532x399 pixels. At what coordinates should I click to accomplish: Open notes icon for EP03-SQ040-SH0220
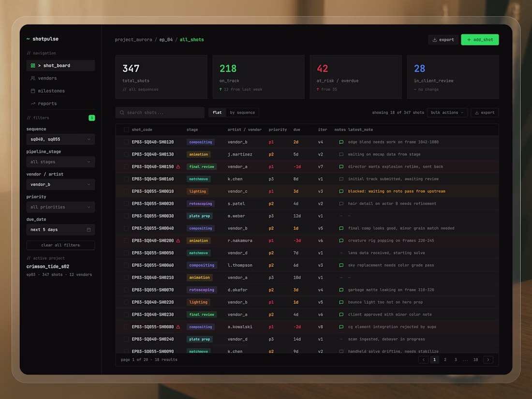(341, 302)
